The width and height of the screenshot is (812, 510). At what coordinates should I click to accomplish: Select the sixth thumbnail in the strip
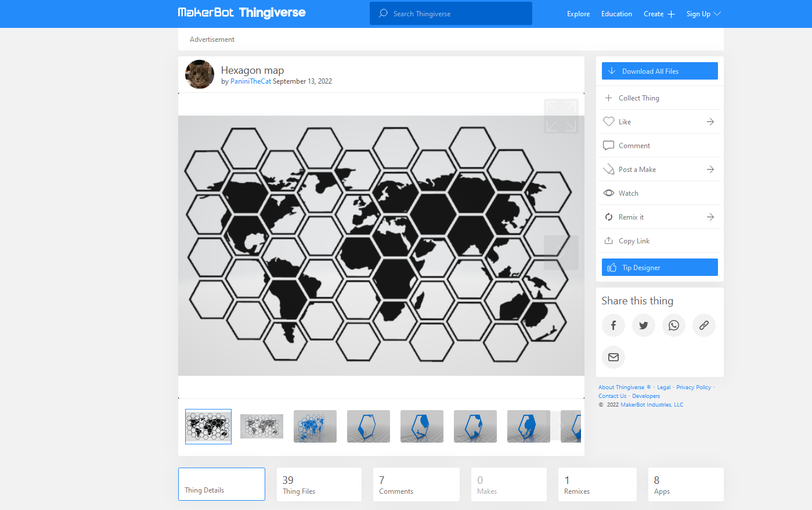[x=475, y=426]
